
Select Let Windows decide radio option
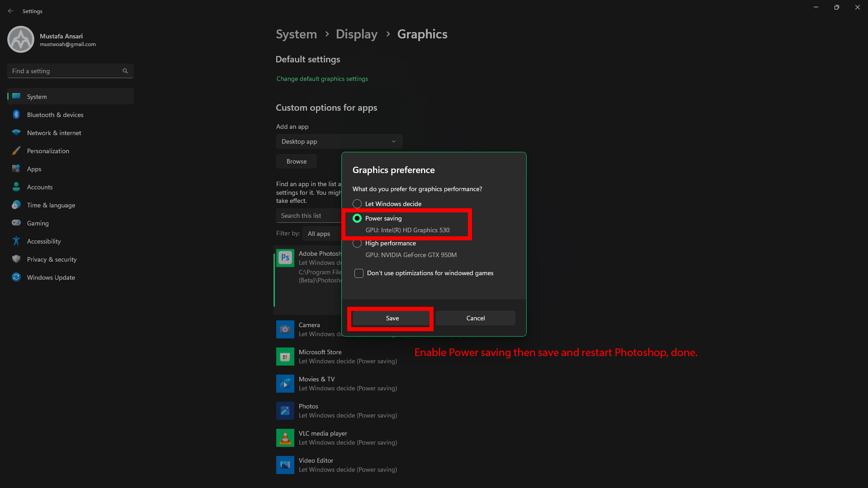tap(357, 204)
